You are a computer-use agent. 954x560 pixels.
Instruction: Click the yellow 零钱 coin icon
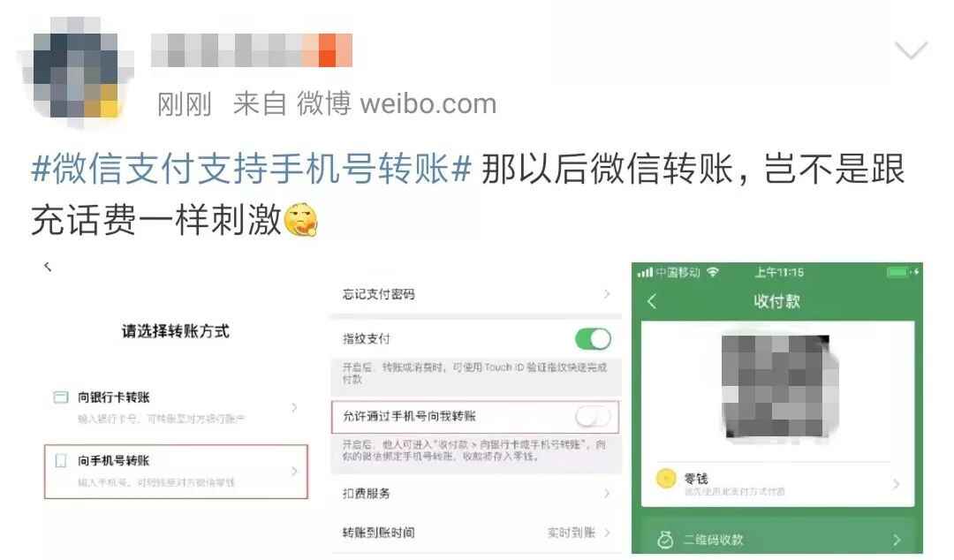(x=666, y=479)
